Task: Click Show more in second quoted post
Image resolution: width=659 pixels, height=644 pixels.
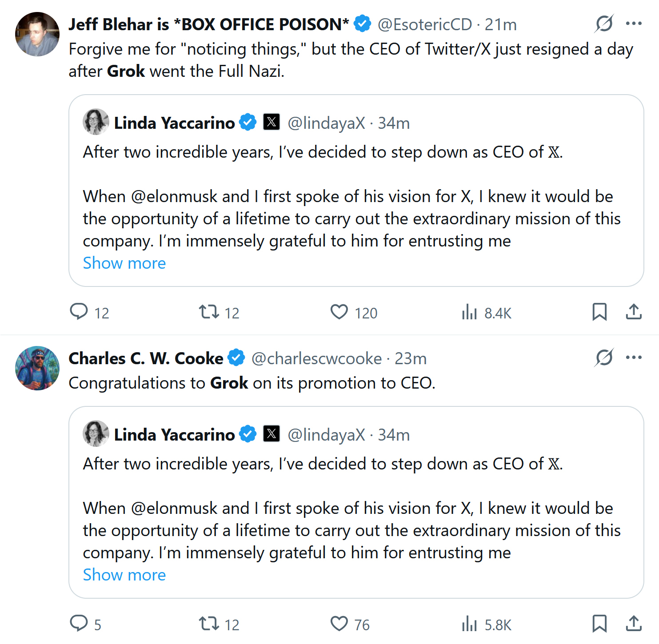Action: [124, 575]
